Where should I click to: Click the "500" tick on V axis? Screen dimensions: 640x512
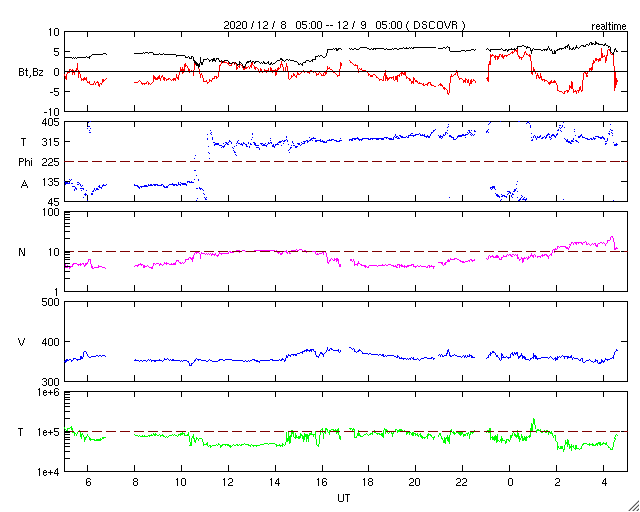tap(52, 302)
